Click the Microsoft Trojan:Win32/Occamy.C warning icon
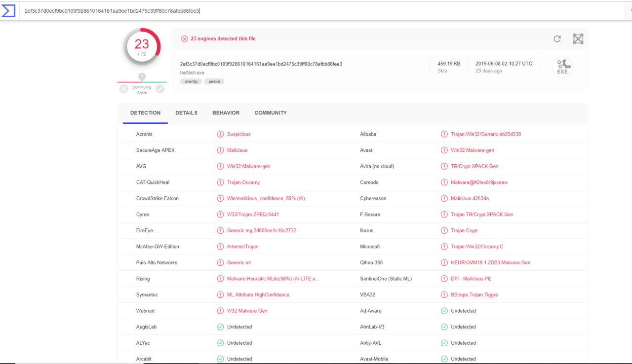Screen dimensions: 632x364 tap(444, 247)
